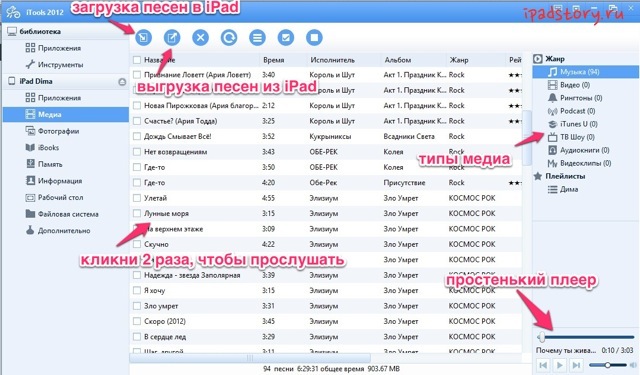Check the Скоро (2012) song checkbox
The height and width of the screenshot is (375, 640).
point(137,321)
